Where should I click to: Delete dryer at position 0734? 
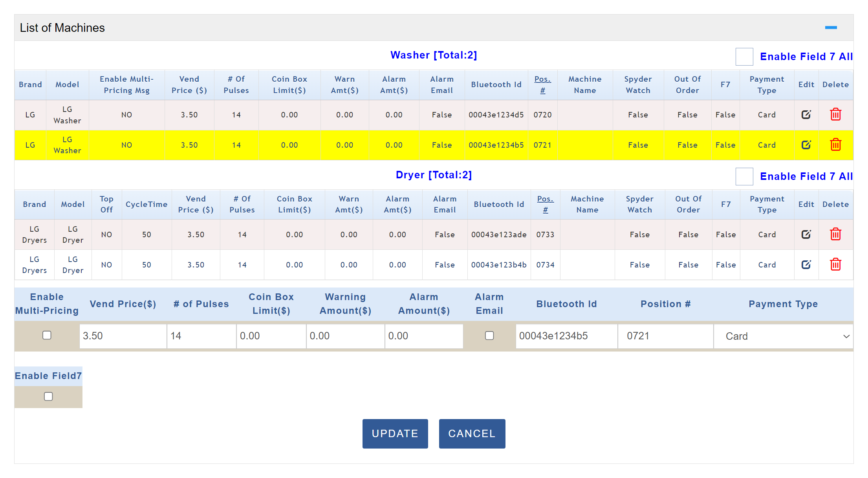pyautogui.click(x=835, y=265)
